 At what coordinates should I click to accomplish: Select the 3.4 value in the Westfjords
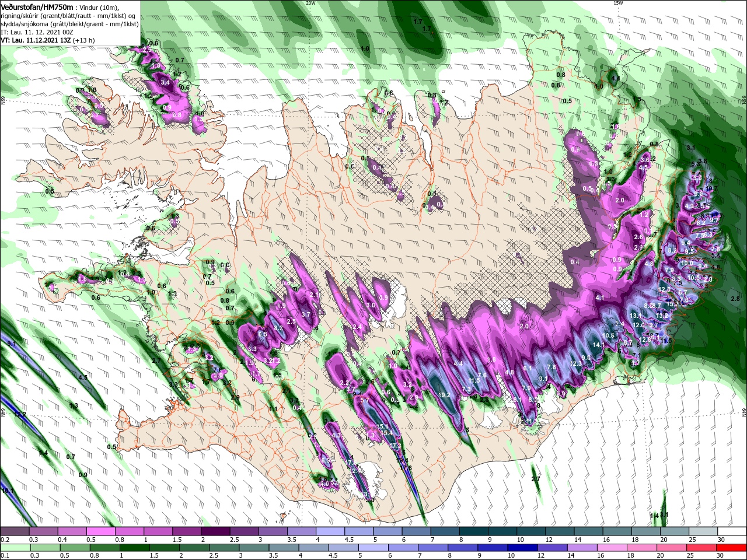tap(165, 83)
